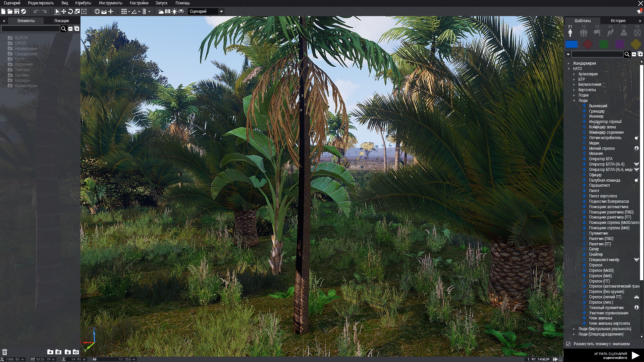The image size is (644, 362).
Task: Open the Инструменты menu
Action: coord(110,3)
